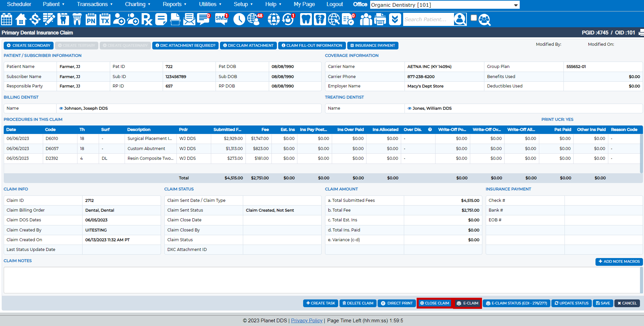Viewport: 644px width, 326px height.
Task: Sort by Submitted Fee column header
Action: [x=227, y=130]
